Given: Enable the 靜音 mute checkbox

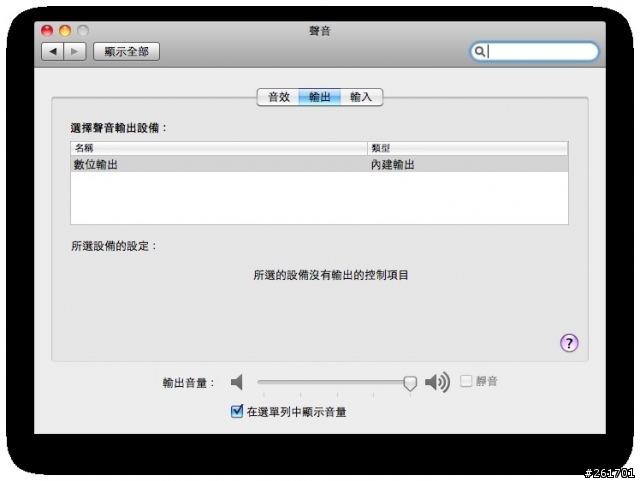Looking at the screenshot, I should [466, 381].
